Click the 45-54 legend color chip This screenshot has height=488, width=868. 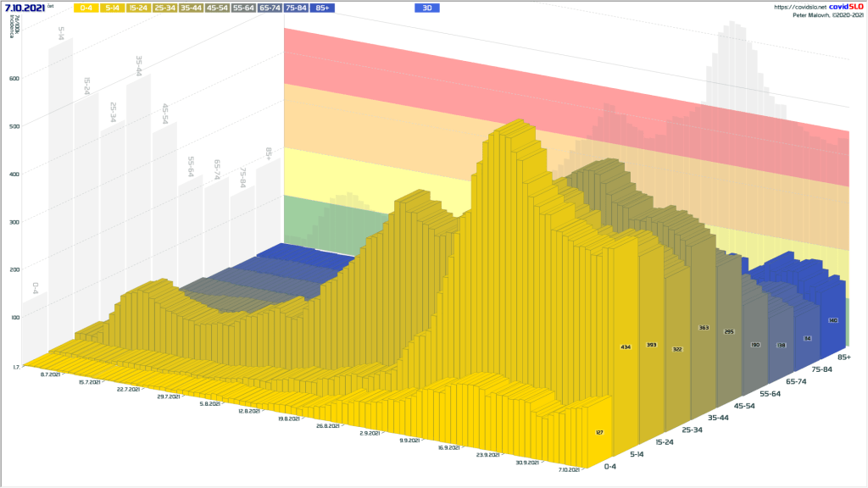coord(218,8)
